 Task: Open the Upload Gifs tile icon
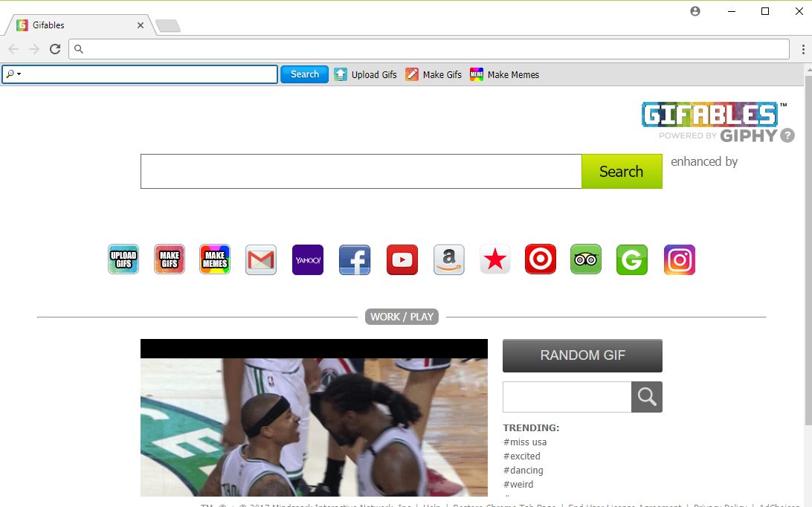coord(123,259)
